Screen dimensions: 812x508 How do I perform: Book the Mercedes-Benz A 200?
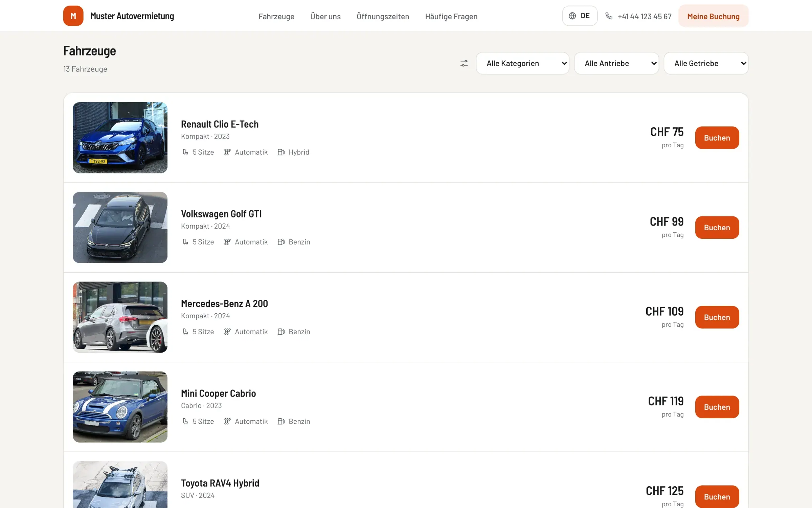(x=717, y=317)
